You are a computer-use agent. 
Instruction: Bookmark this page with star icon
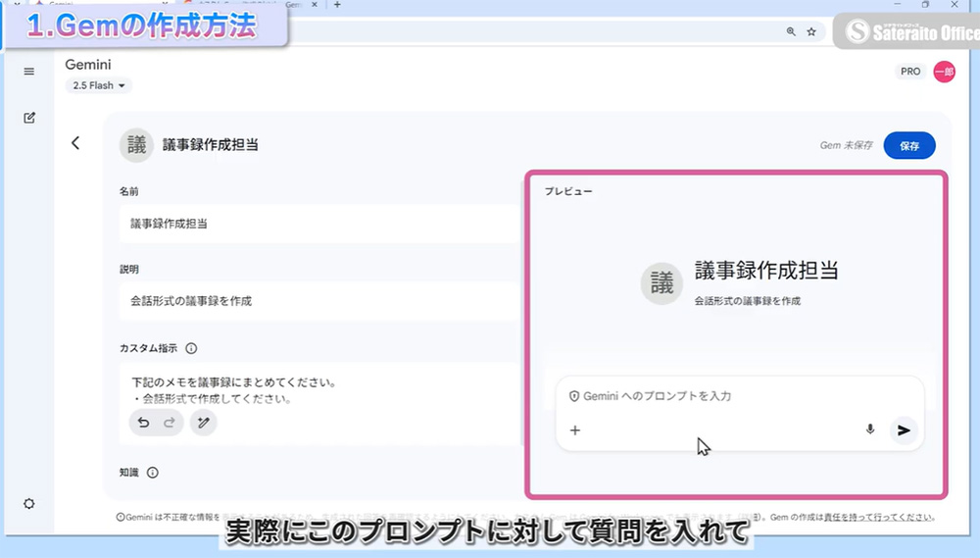click(x=811, y=31)
